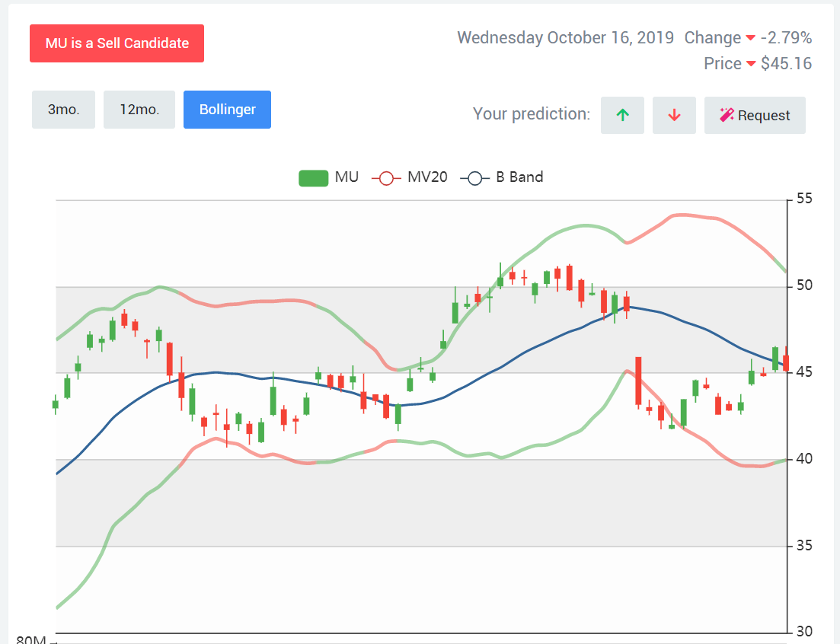Click the green MU legend color swatch
Image resolution: width=840 pixels, height=644 pixels.
coord(313,178)
